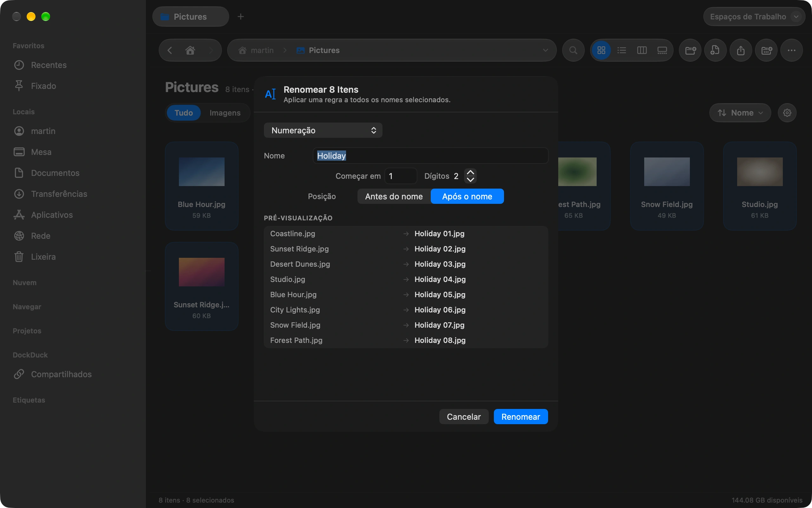Switch to icon grid view
This screenshot has width=812, height=508.
[x=601, y=50]
